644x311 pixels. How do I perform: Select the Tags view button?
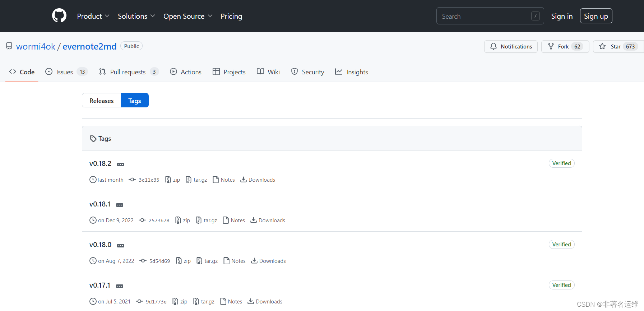click(x=135, y=101)
